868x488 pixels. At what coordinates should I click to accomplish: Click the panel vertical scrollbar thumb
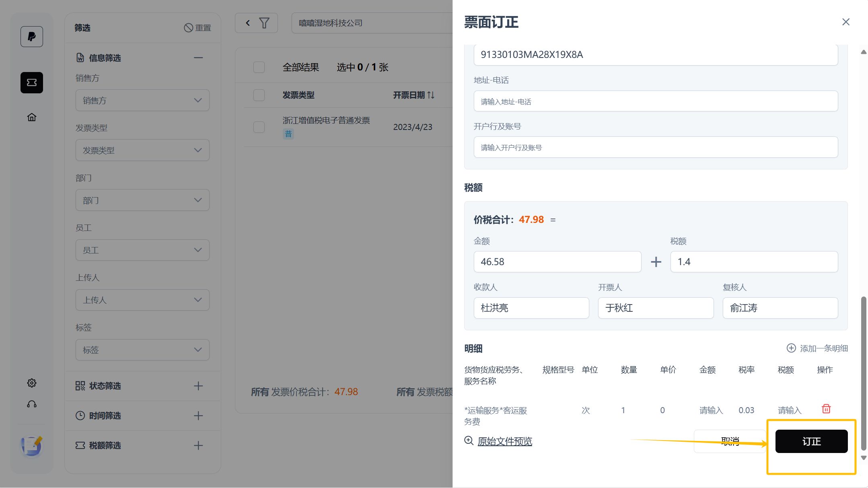coord(864,373)
